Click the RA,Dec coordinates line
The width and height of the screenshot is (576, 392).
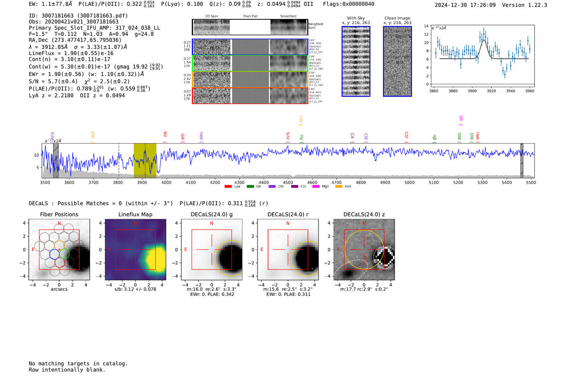tap(75, 40)
